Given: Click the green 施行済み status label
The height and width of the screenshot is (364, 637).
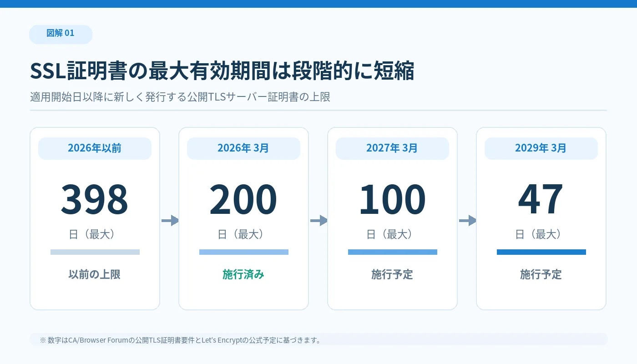Looking at the screenshot, I should pos(243,274).
